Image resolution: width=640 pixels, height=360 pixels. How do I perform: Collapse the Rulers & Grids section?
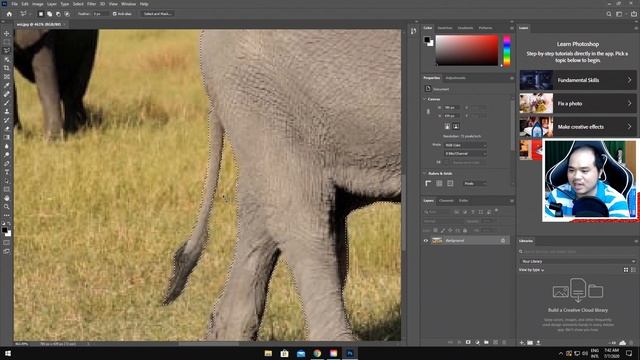(x=424, y=173)
